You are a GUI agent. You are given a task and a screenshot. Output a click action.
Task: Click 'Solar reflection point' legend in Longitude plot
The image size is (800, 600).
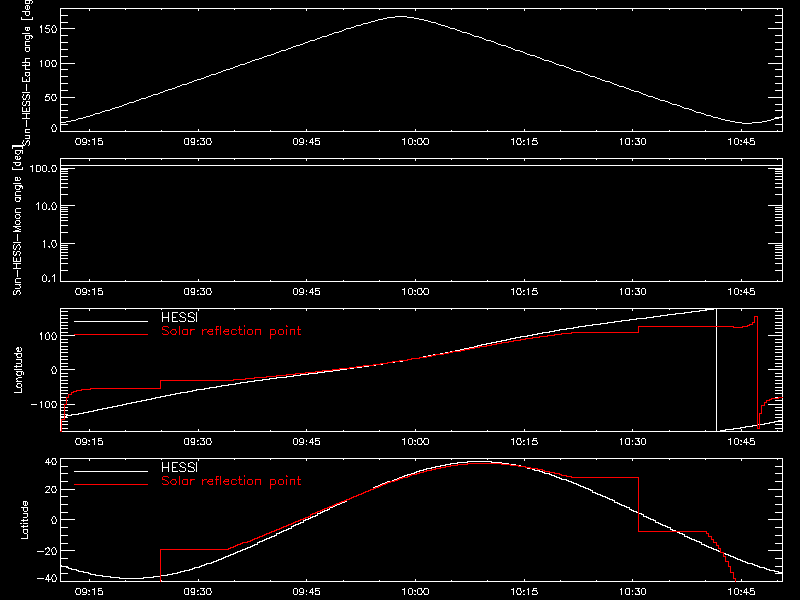tap(231, 331)
